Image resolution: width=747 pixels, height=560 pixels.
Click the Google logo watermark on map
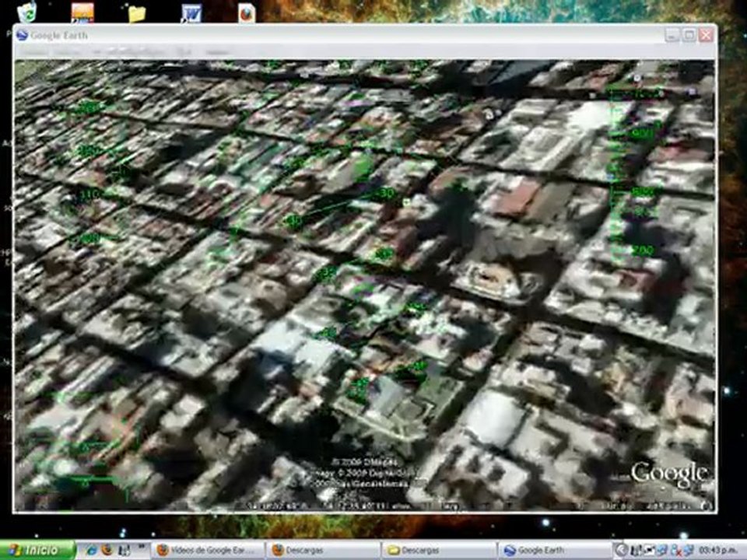coord(669,474)
